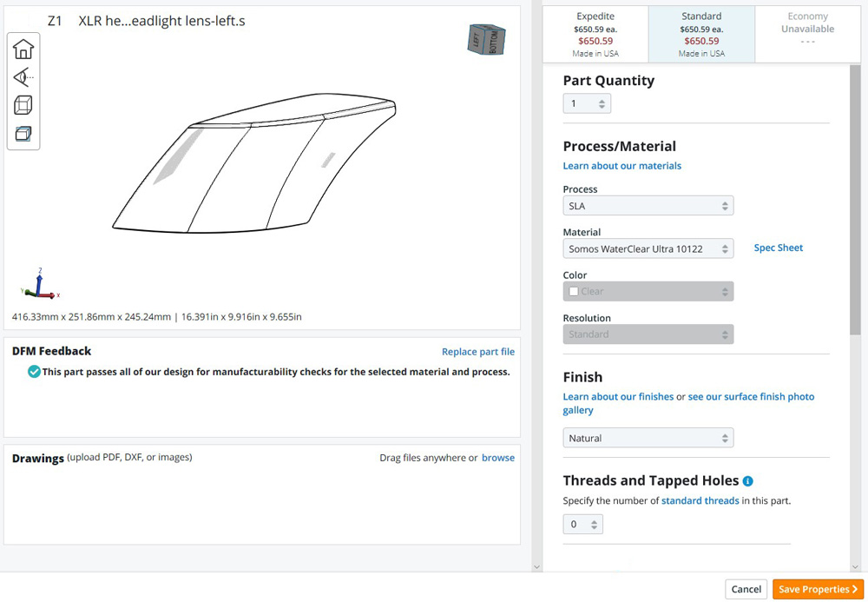The image size is (868, 602).
Task: Click the Part Quantity stepper field
Action: (587, 104)
